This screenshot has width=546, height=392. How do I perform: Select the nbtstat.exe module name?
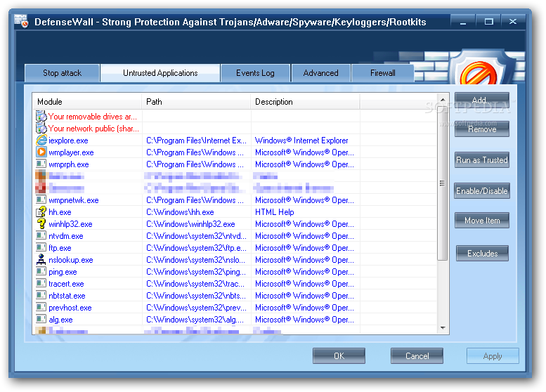67,296
